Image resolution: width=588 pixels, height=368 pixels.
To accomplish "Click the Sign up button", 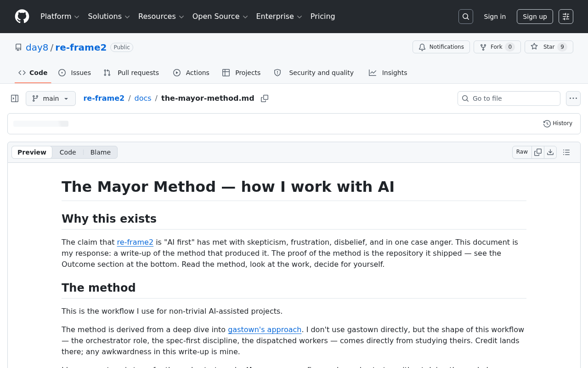I will coord(535,17).
